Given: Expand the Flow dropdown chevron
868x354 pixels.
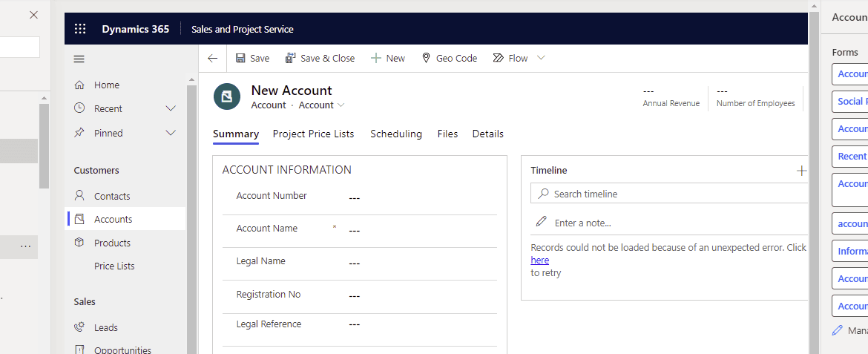Looking at the screenshot, I should pyautogui.click(x=541, y=58).
